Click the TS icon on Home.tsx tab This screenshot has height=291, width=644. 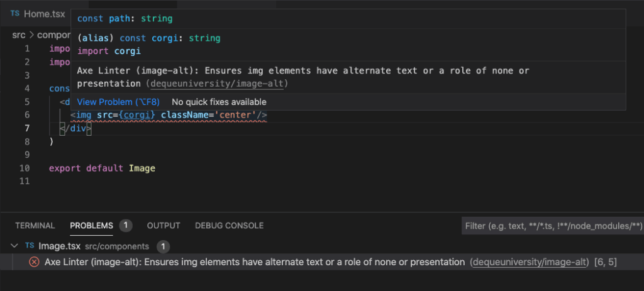click(14, 13)
